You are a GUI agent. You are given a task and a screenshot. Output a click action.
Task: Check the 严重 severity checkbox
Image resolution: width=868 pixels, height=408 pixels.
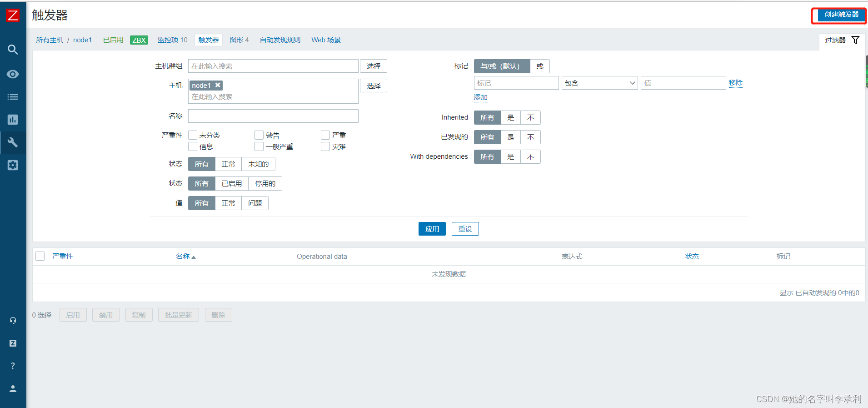325,135
